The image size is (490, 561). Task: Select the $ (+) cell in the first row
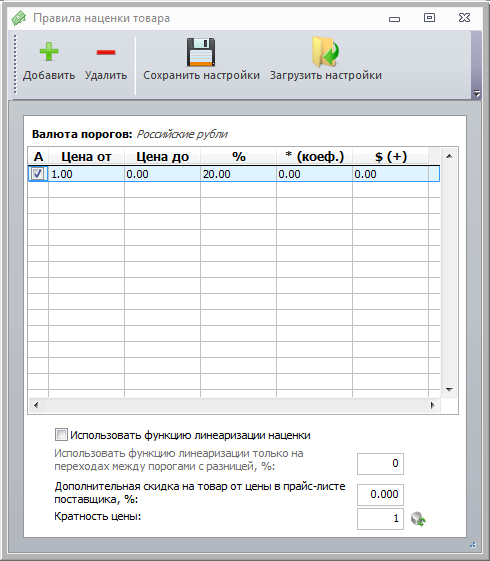coord(390,174)
